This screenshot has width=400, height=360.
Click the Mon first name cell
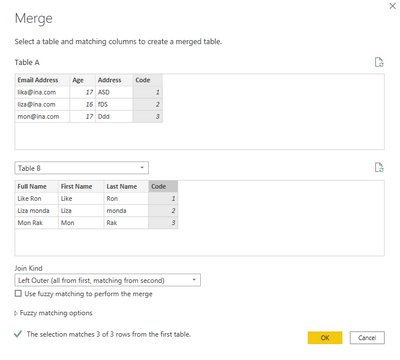coord(81,223)
